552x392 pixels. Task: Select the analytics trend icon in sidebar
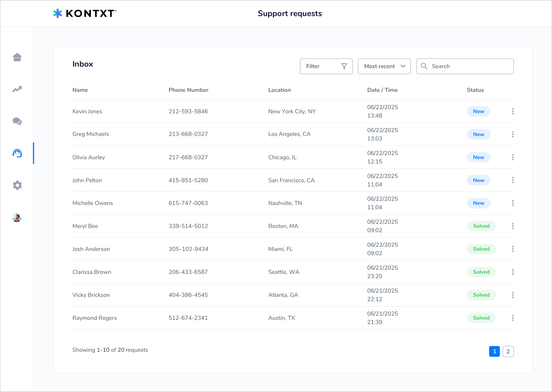click(x=17, y=89)
